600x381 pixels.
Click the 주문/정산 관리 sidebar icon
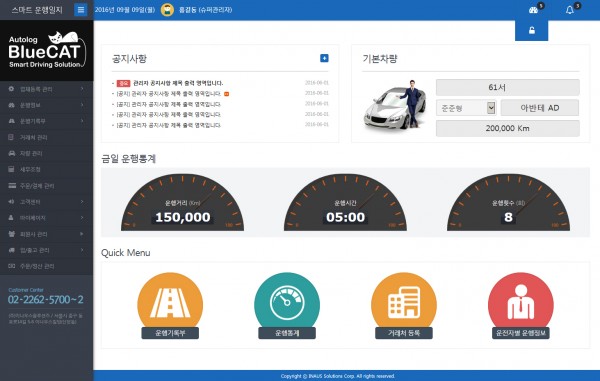[11, 266]
